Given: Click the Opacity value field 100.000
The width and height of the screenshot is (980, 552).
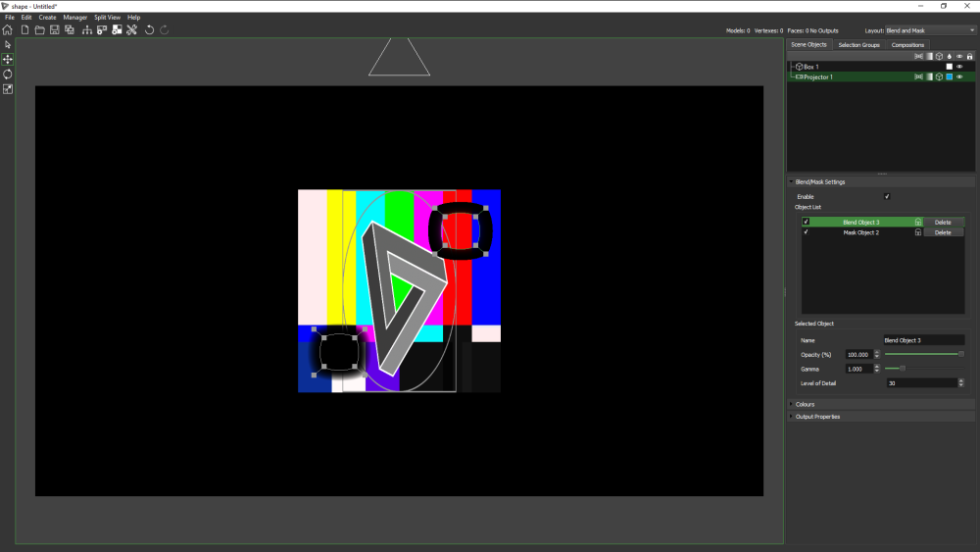Looking at the screenshot, I should tap(858, 355).
